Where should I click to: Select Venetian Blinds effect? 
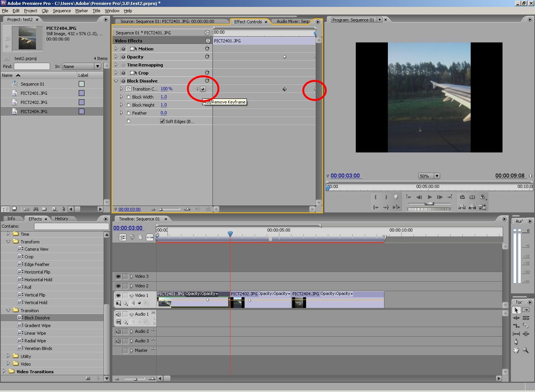(x=38, y=348)
